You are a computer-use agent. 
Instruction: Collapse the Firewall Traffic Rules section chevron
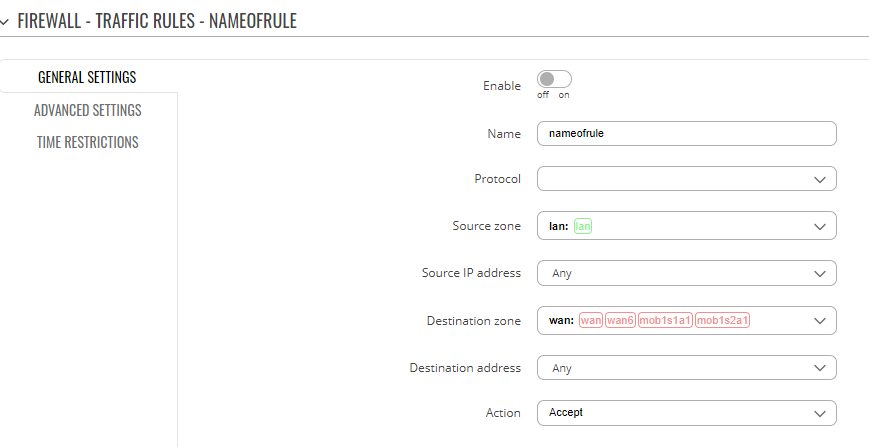pyautogui.click(x=4, y=22)
